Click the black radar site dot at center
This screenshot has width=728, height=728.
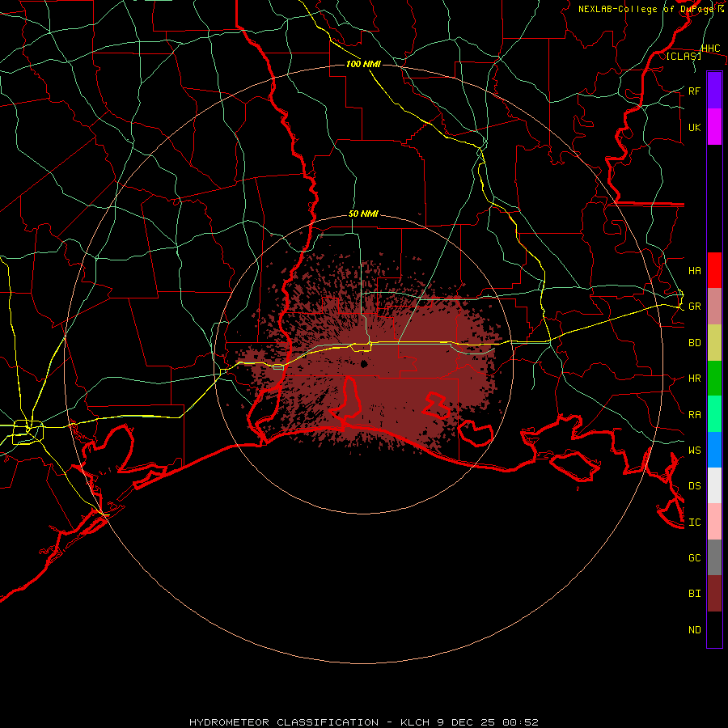point(364,364)
